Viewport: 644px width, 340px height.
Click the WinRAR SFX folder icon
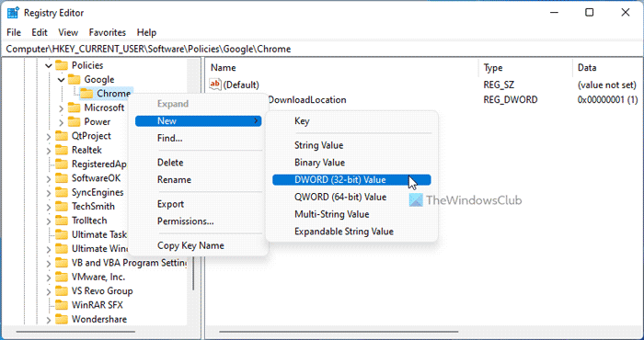[62, 305]
